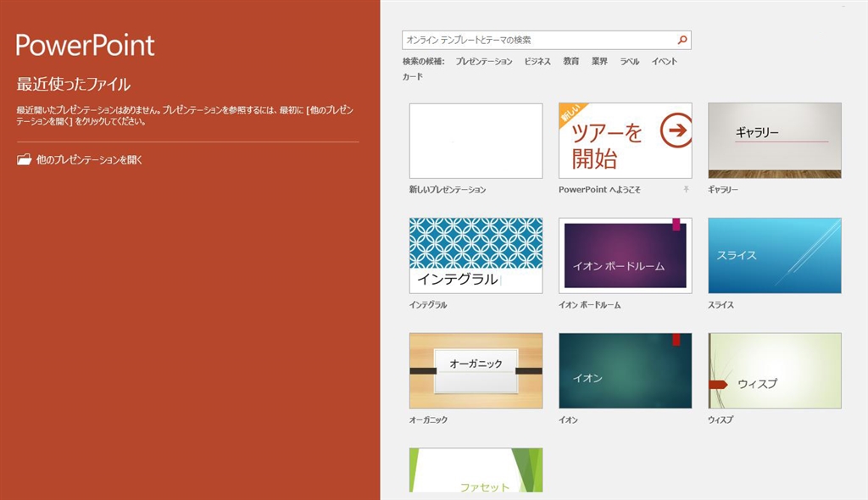Select the カード search suggestion
868x500 pixels.
(413, 77)
